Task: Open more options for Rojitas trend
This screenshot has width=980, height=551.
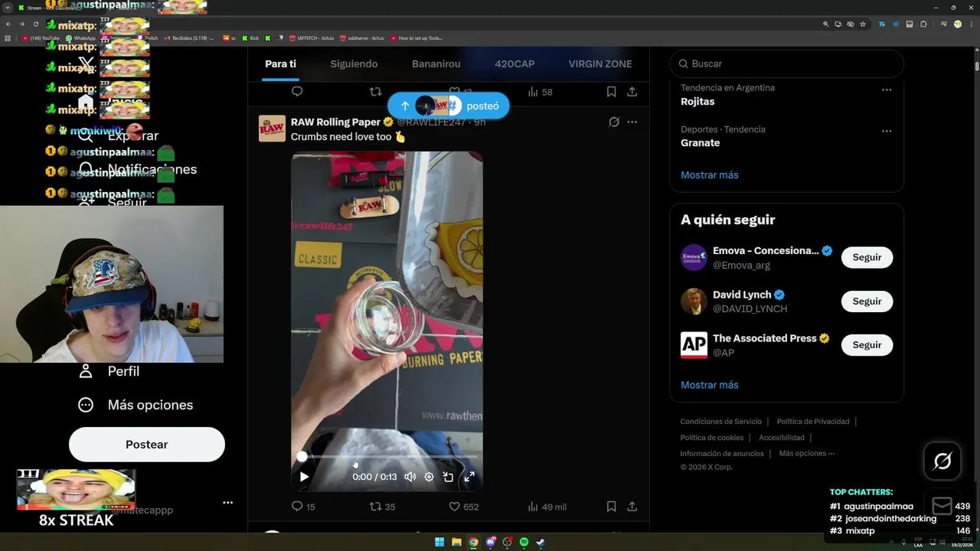Action: click(x=886, y=90)
